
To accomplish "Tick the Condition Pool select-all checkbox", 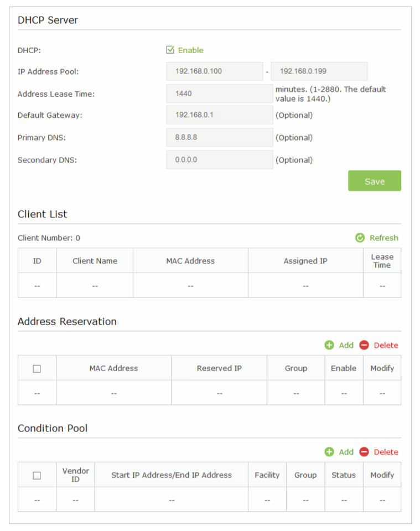I will click(x=37, y=475).
